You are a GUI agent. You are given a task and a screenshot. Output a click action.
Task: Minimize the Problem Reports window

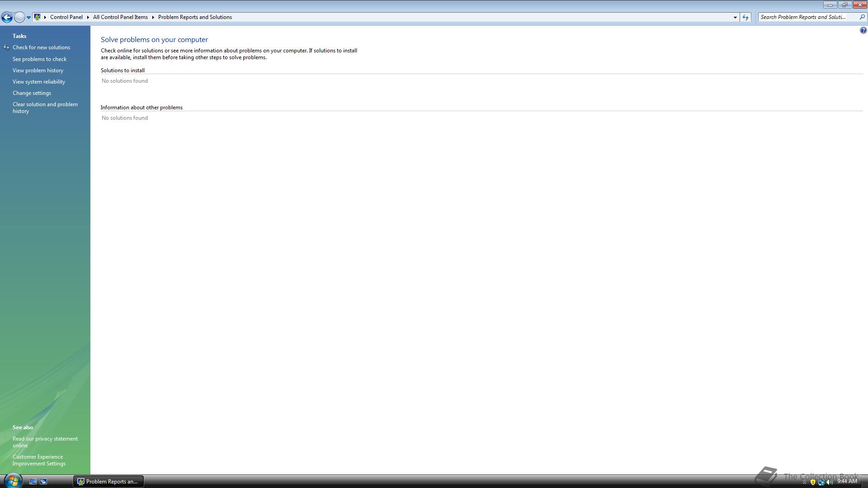830,5
